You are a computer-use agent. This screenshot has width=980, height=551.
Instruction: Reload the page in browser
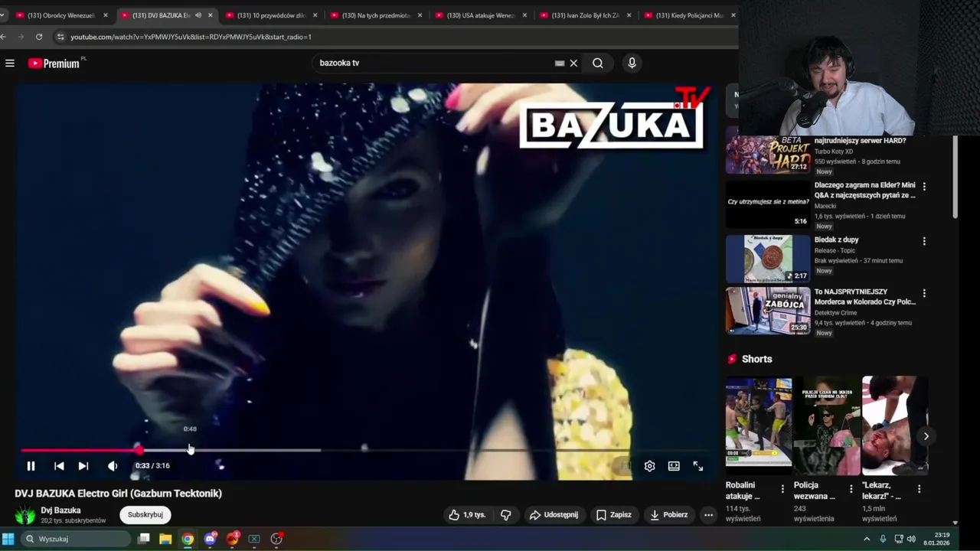[x=39, y=37]
